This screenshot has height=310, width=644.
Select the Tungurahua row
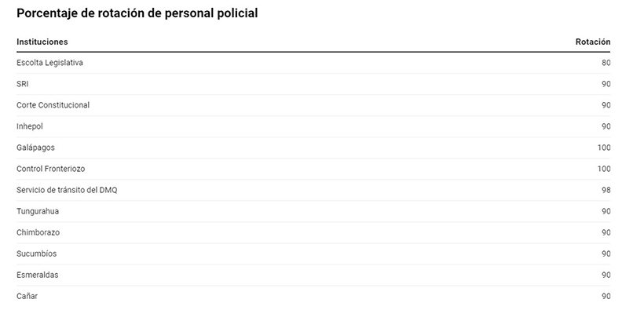point(313,211)
